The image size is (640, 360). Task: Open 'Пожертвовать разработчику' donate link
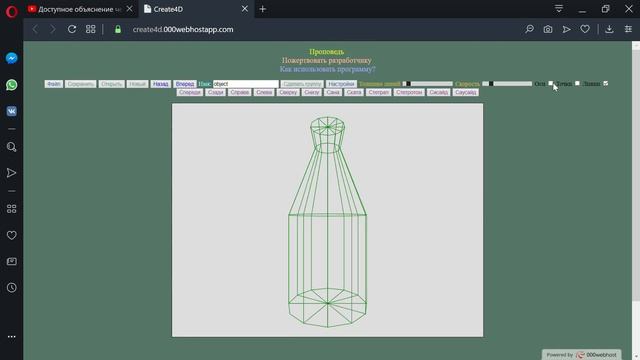(327, 60)
